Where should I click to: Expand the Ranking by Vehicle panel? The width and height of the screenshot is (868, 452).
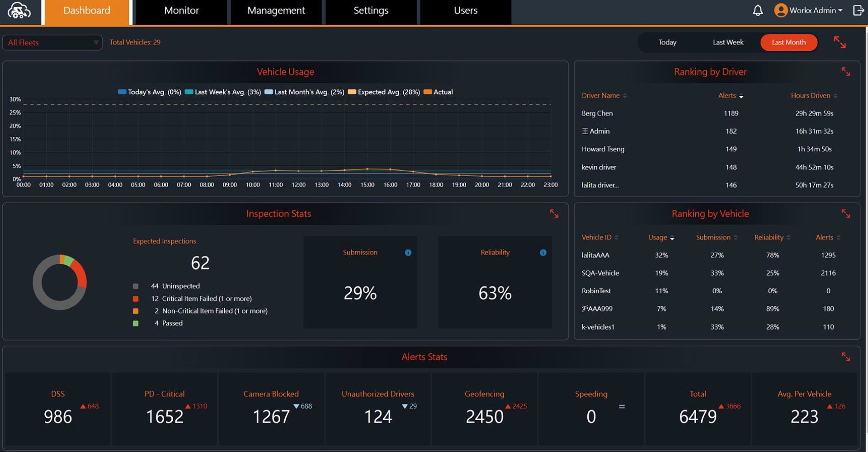tap(845, 214)
